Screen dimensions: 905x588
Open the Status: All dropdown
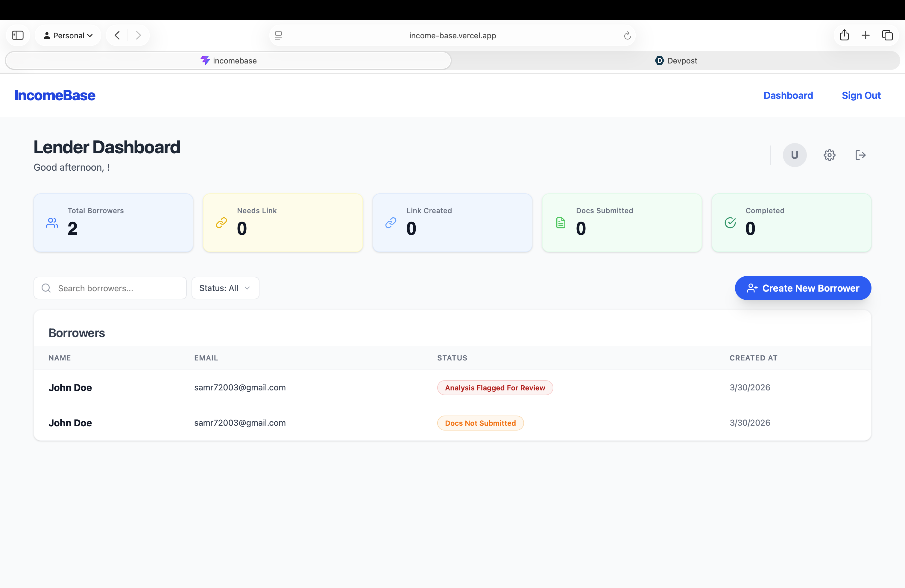(225, 288)
